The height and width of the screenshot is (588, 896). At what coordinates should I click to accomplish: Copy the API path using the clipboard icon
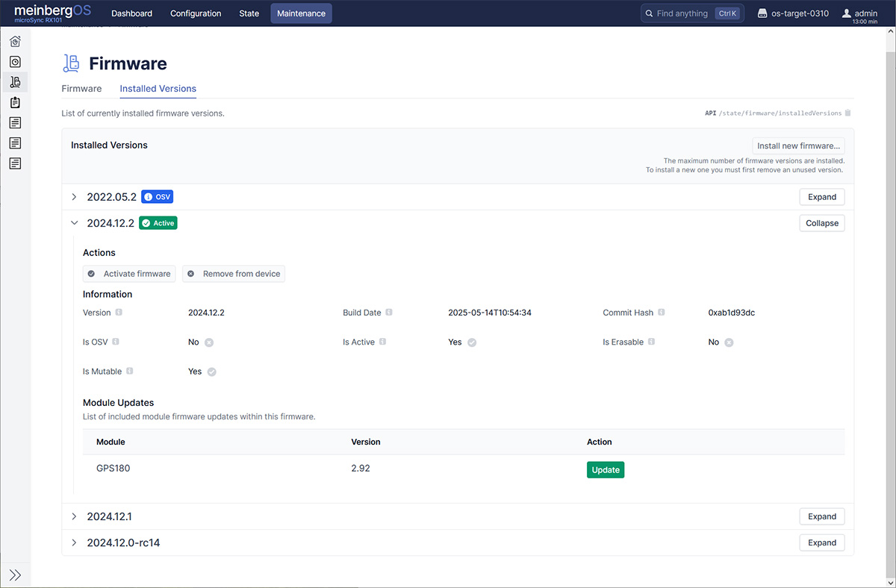tap(847, 113)
